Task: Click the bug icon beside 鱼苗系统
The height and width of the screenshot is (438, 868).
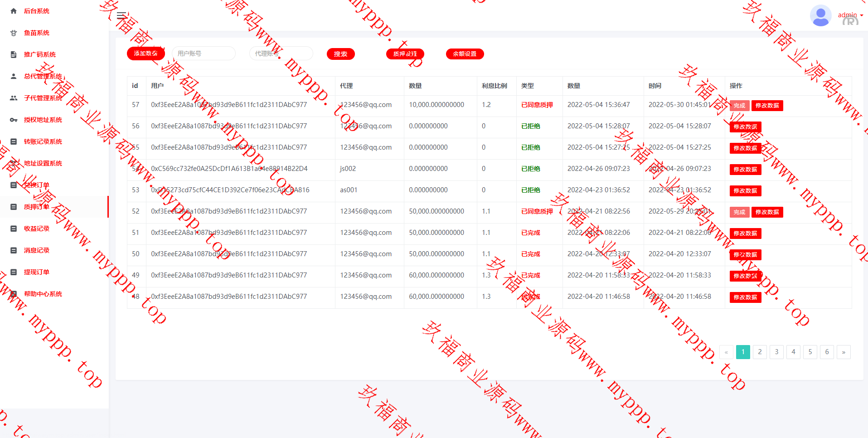Action: (14, 33)
